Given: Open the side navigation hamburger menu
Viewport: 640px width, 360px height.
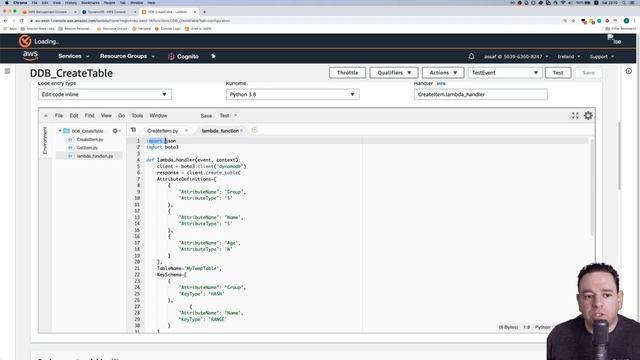Looking at the screenshot, I should coord(7,71).
